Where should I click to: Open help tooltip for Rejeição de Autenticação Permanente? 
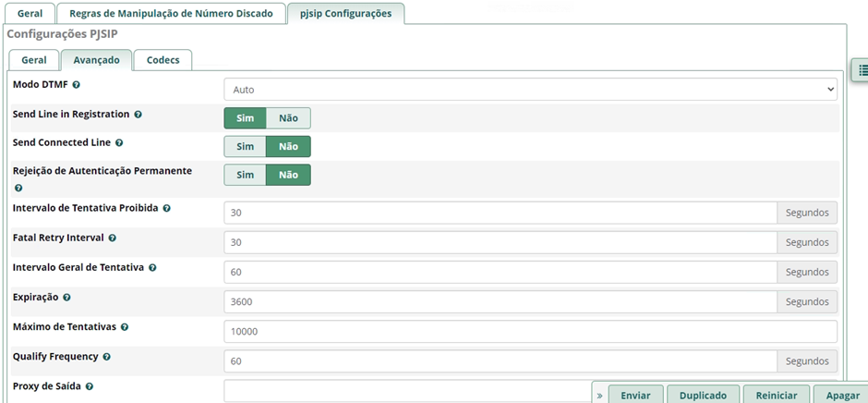click(x=18, y=188)
